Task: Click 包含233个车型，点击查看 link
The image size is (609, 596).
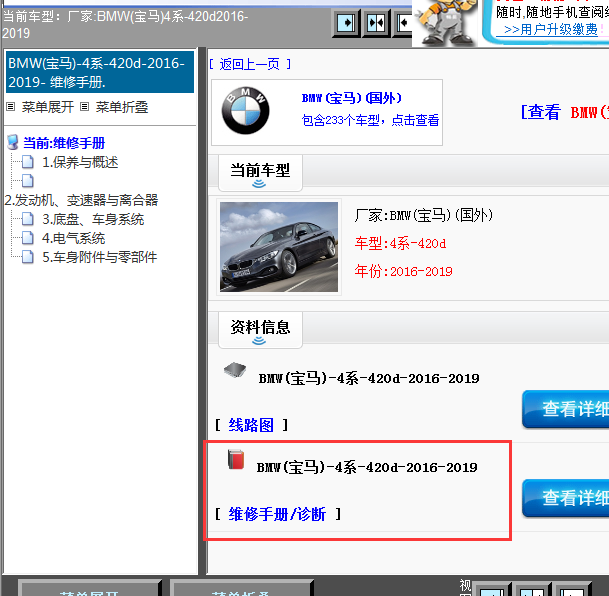Action: tap(371, 120)
